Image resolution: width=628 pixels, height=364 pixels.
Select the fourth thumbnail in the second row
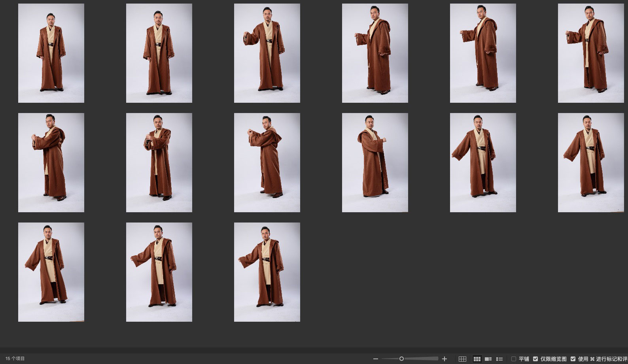point(375,162)
